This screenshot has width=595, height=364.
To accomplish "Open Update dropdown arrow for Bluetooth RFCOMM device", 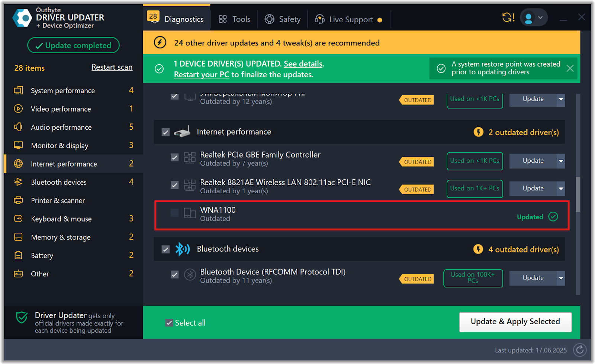I will tap(561, 278).
